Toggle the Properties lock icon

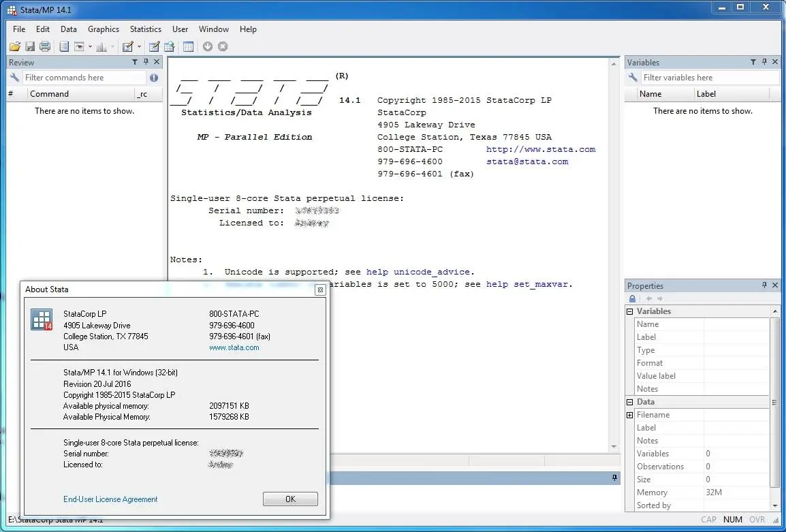pos(633,299)
